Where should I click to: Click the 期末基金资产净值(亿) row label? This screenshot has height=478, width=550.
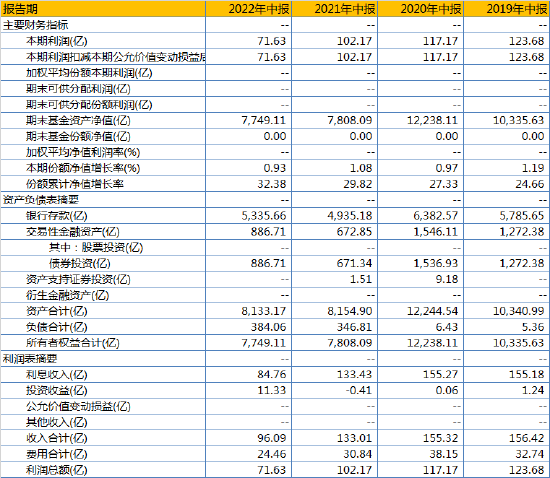point(78,120)
